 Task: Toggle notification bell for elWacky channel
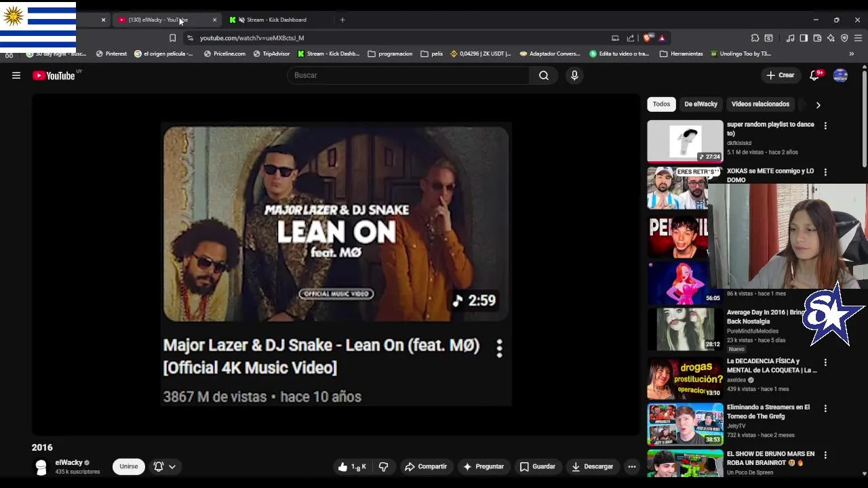pos(159,466)
